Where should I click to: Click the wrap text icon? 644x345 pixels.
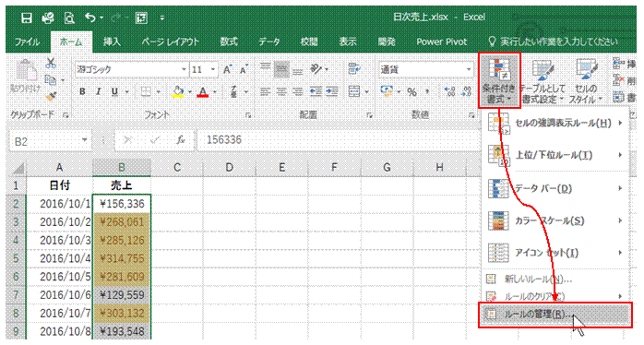pos(353,69)
